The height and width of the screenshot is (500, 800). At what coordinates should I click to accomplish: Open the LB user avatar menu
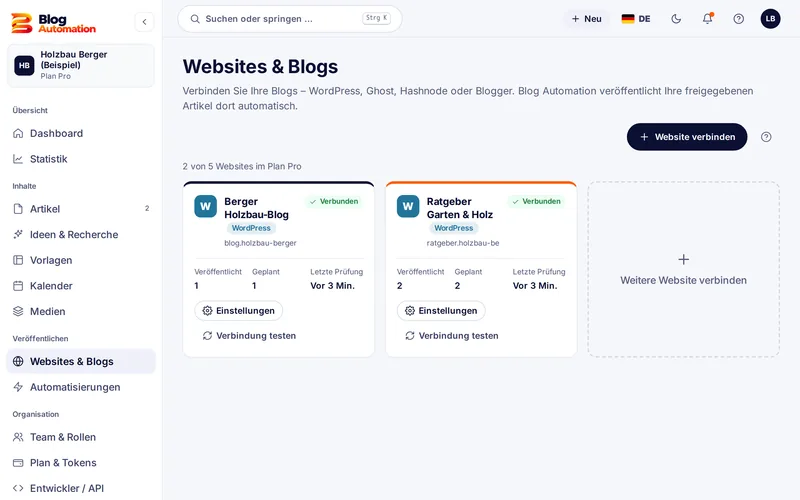(x=770, y=19)
